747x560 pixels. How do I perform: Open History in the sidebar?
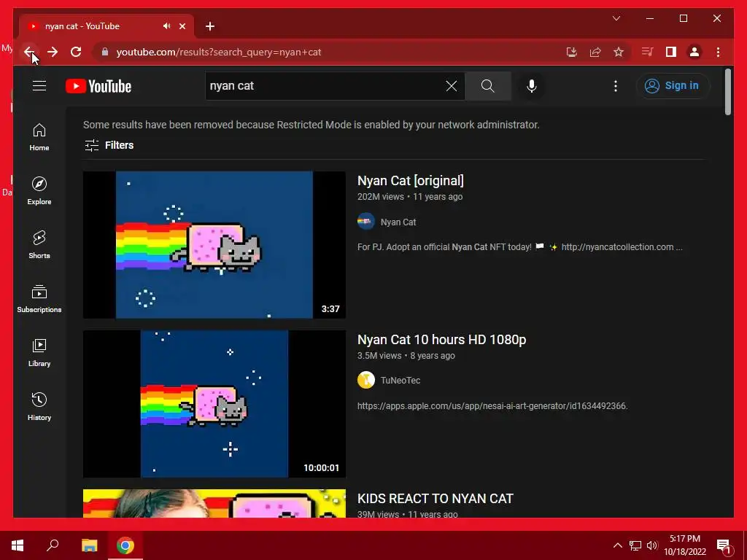39,406
